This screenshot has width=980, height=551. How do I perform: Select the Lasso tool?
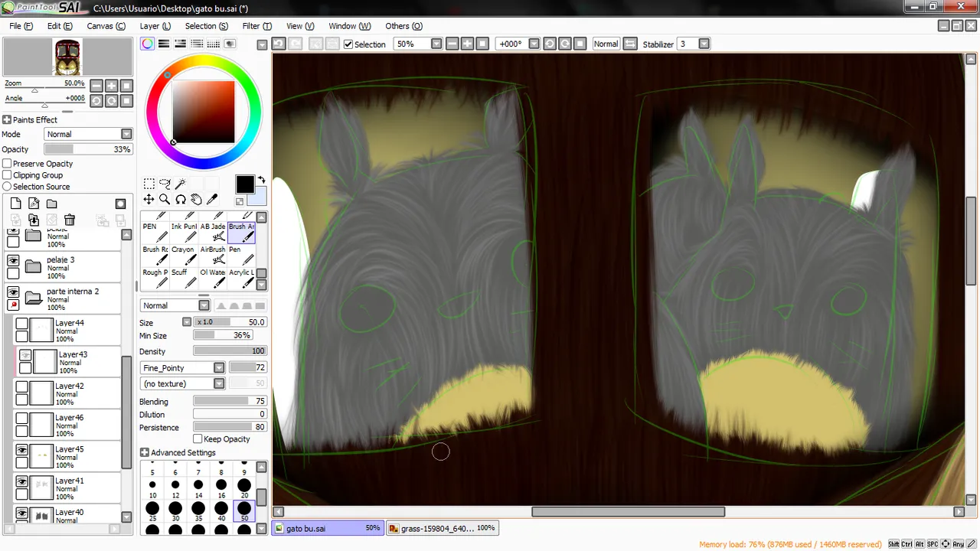(x=165, y=184)
